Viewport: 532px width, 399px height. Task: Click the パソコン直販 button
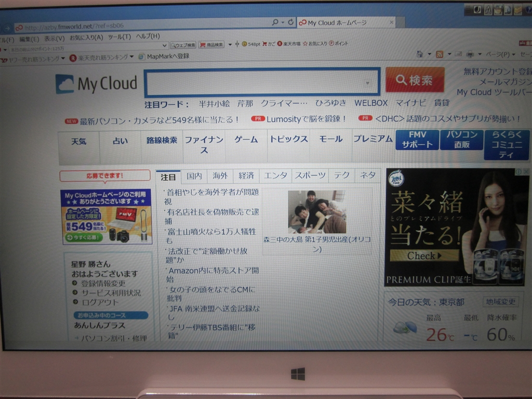pos(462,139)
